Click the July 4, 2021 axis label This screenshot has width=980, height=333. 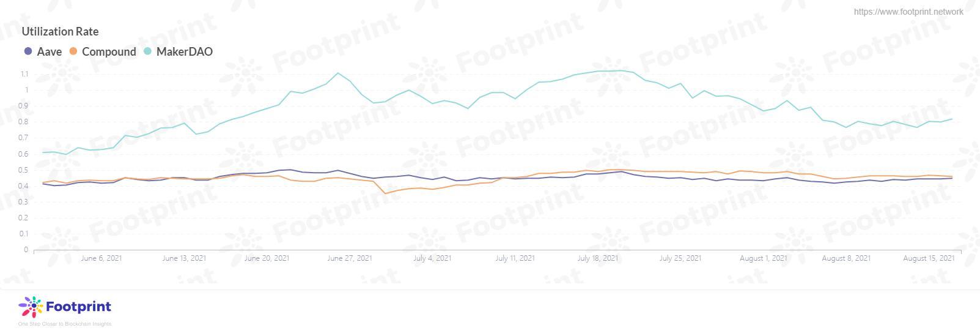click(432, 258)
